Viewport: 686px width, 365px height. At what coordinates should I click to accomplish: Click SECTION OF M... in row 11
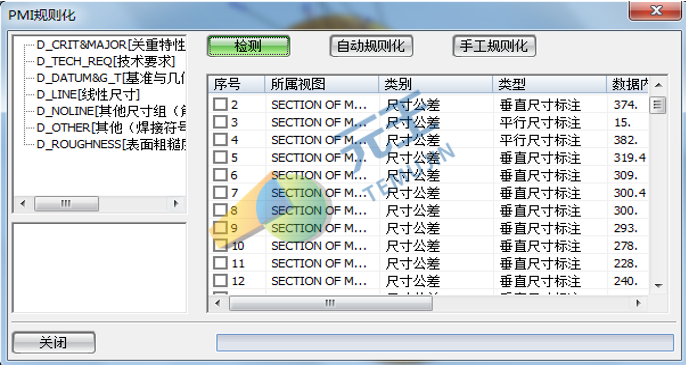(x=319, y=263)
